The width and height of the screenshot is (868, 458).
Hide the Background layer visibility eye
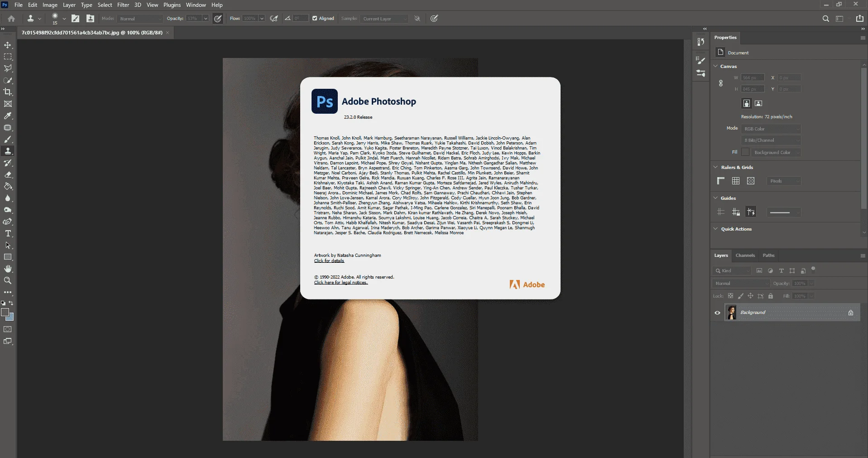pos(717,313)
